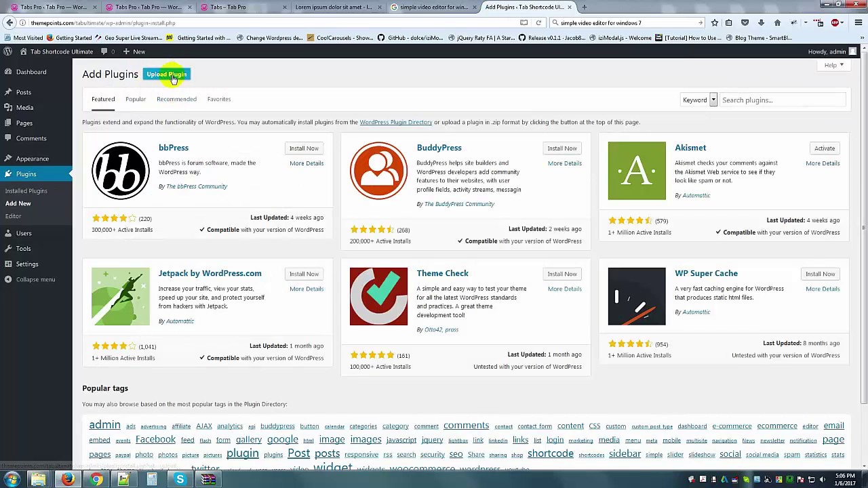Click the Tools sidebar icon
The width and height of the screenshot is (868, 488).
(8, 249)
